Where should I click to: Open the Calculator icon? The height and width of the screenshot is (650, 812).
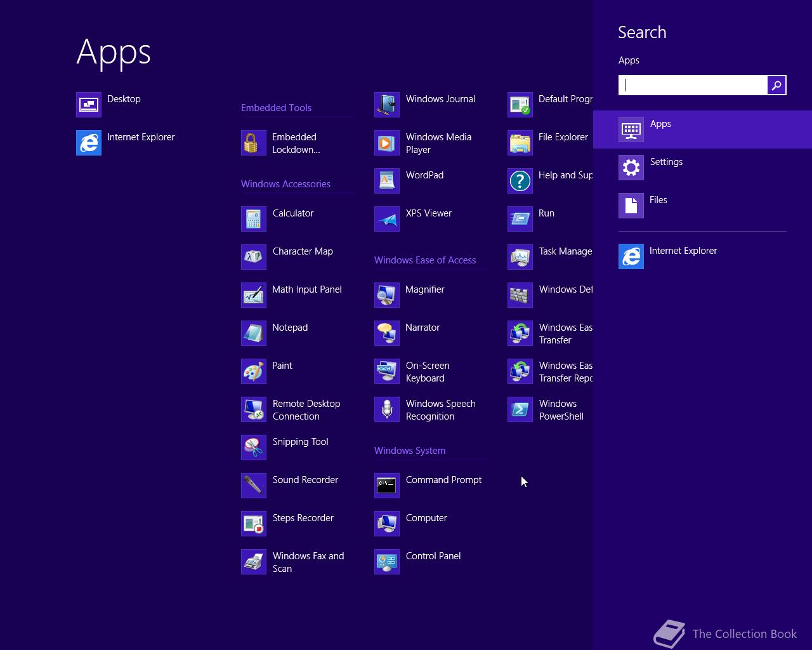pyautogui.click(x=254, y=219)
